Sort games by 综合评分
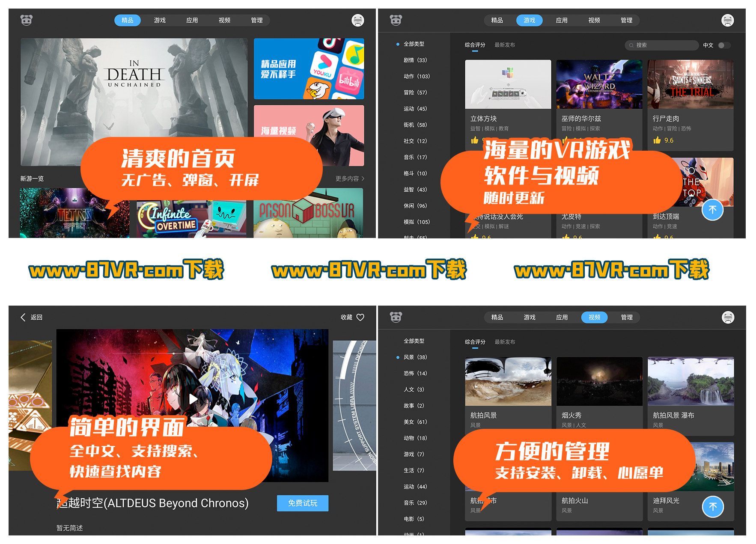The width and height of the screenshot is (756, 544). (x=475, y=45)
